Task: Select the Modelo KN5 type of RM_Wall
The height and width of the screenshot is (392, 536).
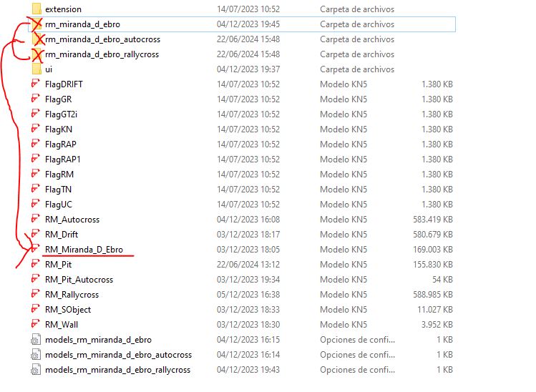Action: click(343, 325)
